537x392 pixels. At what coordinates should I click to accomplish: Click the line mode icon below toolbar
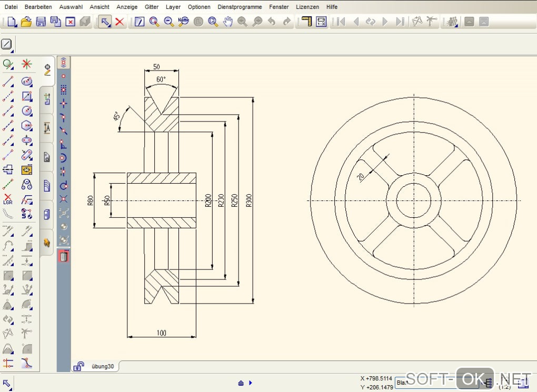coord(7,44)
